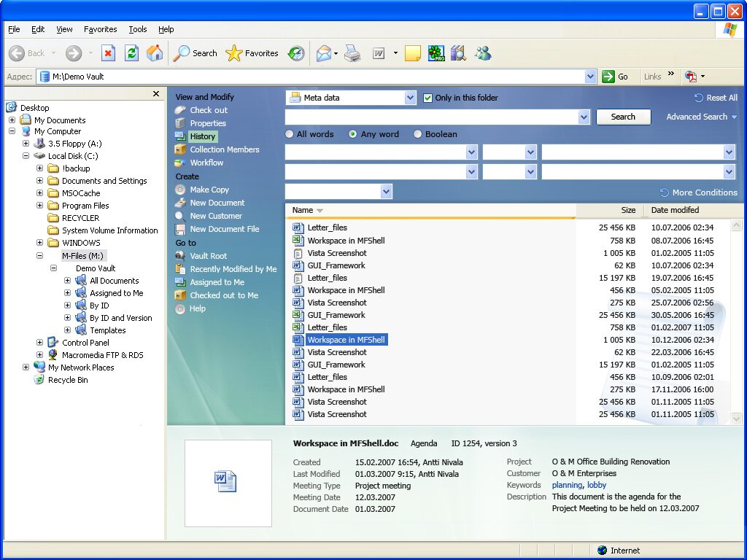Click the Search button
747x560 pixels.
[x=623, y=117]
